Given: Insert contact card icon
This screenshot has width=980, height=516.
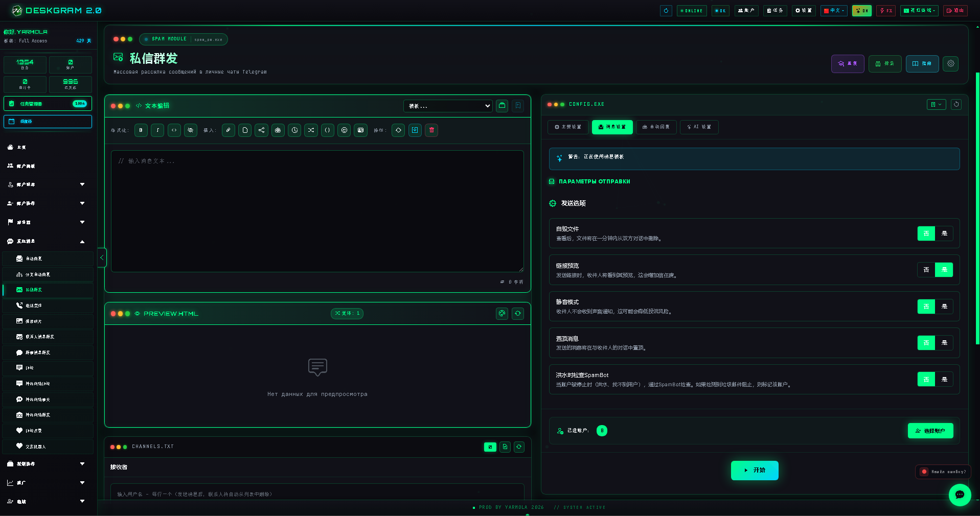Looking at the screenshot, I should (x=360, y=130).
